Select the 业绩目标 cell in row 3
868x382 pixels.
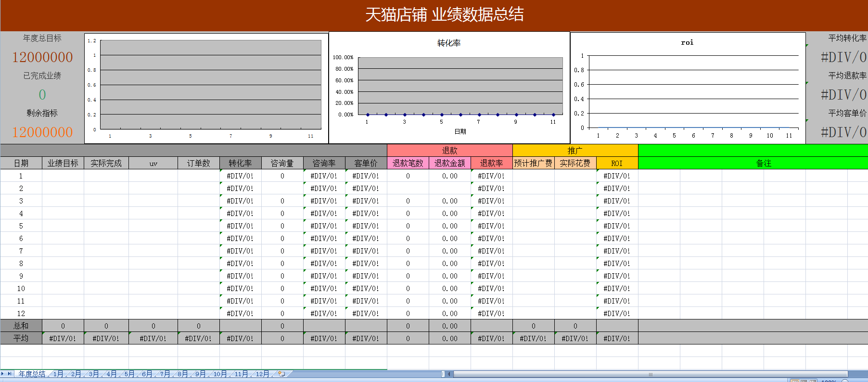click(x=63, y=201)
